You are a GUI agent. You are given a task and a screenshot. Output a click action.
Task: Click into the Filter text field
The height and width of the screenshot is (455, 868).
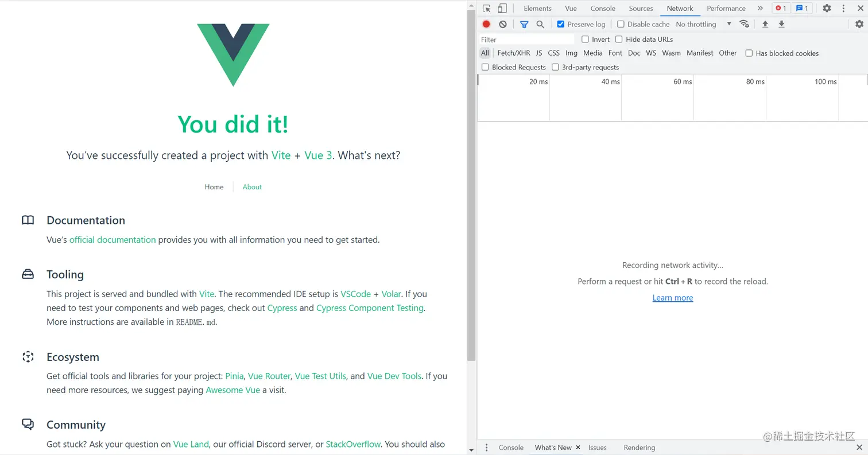point(526,40)
